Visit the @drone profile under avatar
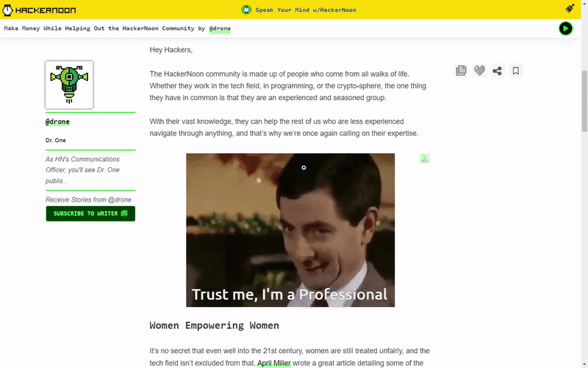 point(57,121)
